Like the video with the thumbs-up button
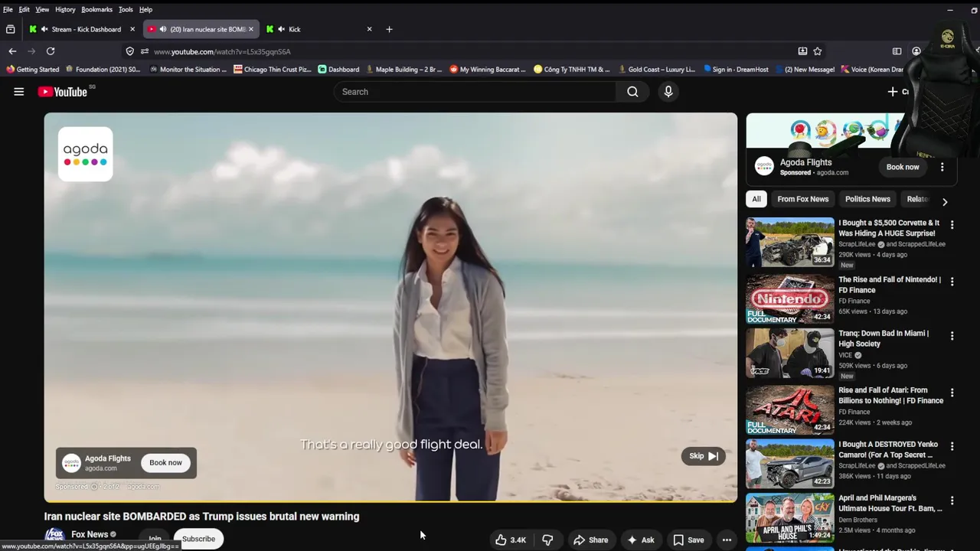980x551 pixels. coord(510,540)
